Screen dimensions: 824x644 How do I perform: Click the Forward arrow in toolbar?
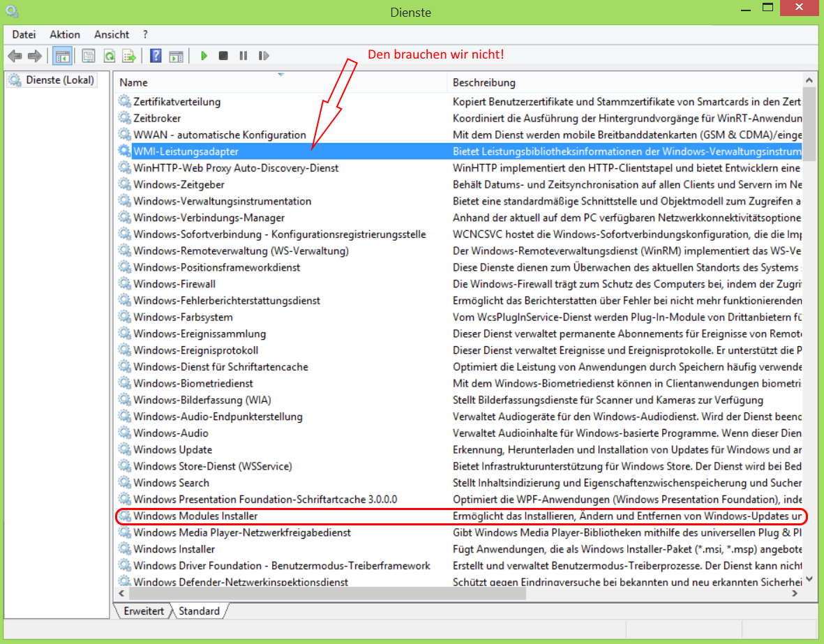(x=35, y=56)
